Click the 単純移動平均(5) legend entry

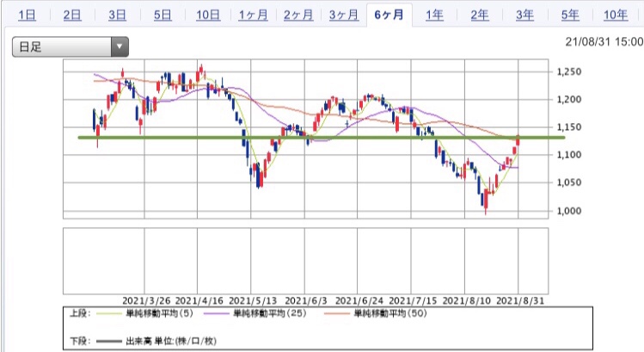pos(159,314)
